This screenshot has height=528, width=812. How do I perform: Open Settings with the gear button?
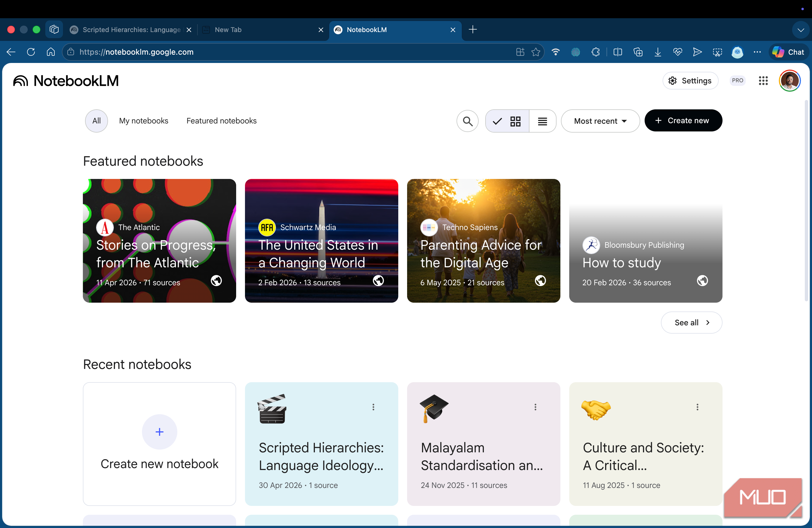click(690, 81)
